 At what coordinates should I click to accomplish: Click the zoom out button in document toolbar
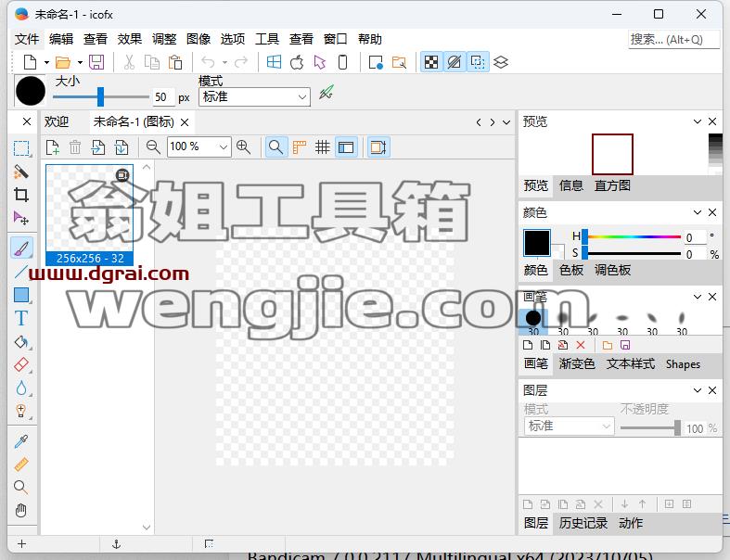[x=153, y=147]
